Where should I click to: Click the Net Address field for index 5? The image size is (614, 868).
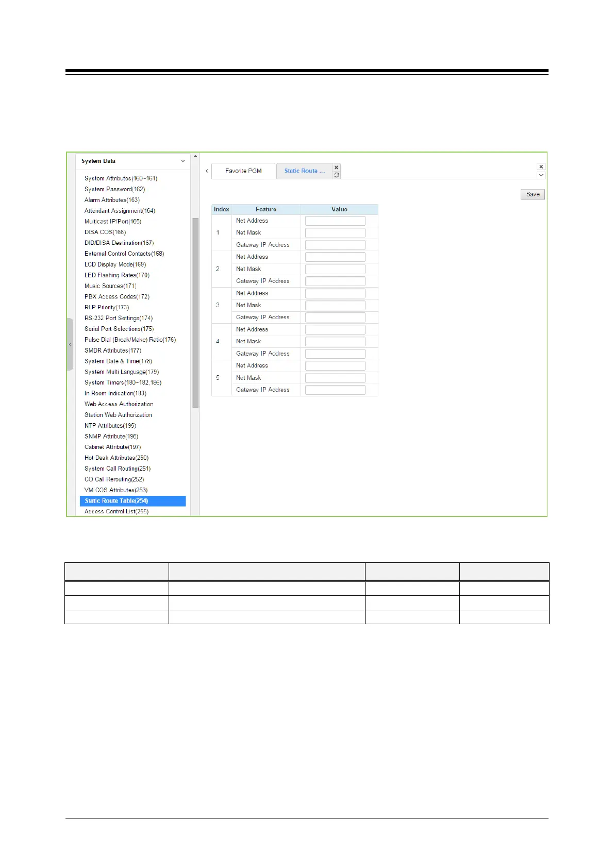(335, 366)
